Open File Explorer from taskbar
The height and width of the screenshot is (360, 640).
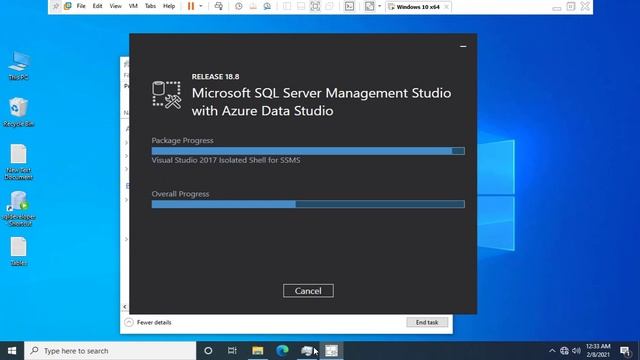[258, 351]
